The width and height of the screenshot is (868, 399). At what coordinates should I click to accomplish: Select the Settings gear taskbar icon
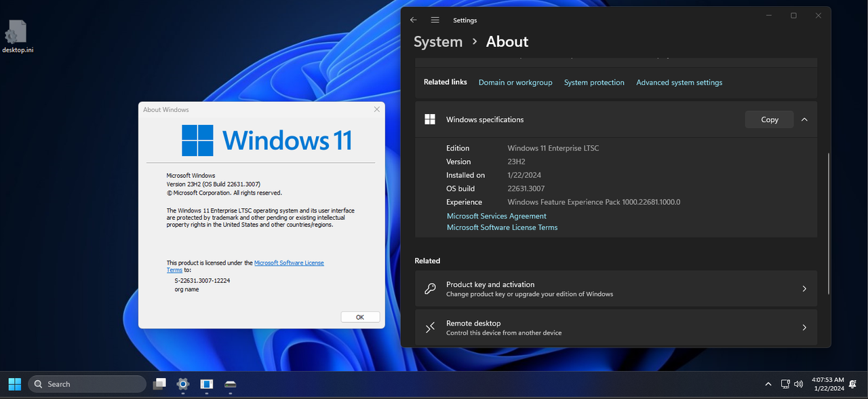coord(182,384)
